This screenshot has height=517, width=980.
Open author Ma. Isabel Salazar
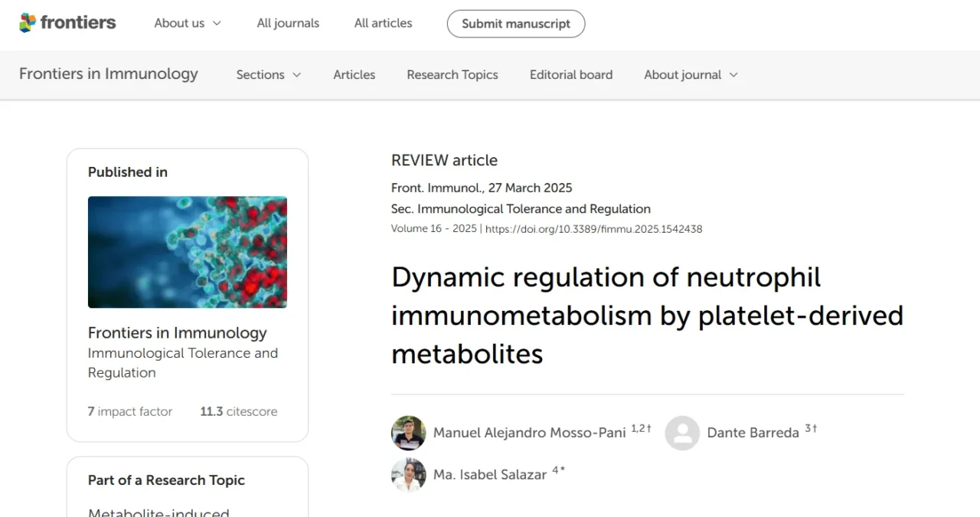490,475
